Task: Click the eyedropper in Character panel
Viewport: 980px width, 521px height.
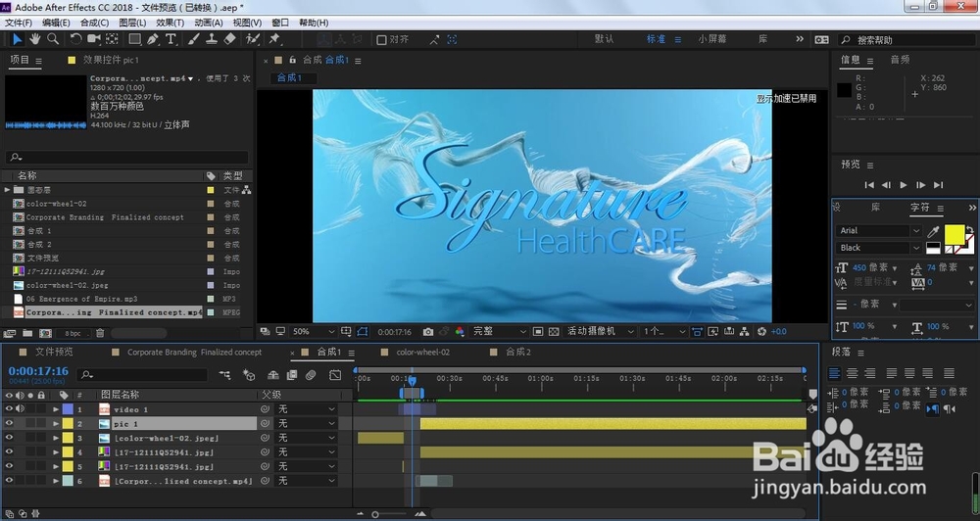Action: [x=933, y=232]
